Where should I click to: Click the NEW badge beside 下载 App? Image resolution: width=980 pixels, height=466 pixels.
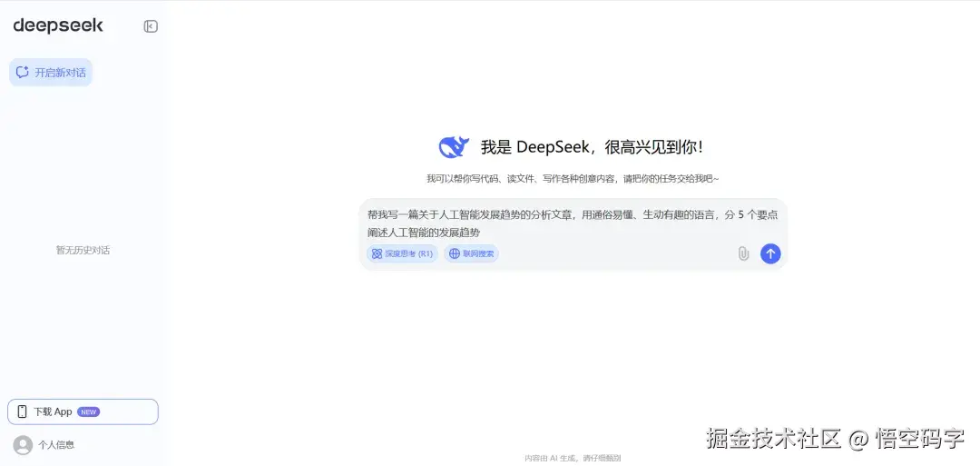(88, 411)
